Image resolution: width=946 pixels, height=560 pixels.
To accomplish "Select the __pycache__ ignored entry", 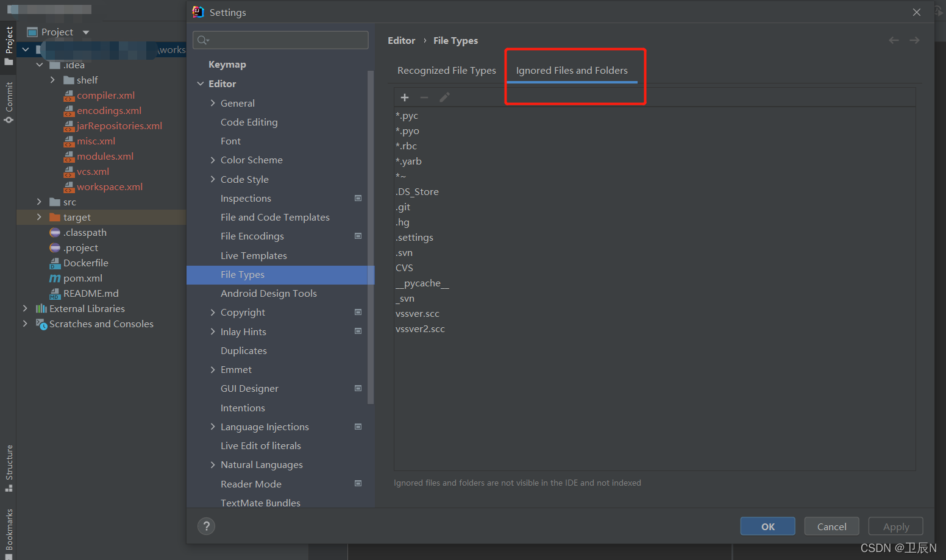I will (422, 283).
